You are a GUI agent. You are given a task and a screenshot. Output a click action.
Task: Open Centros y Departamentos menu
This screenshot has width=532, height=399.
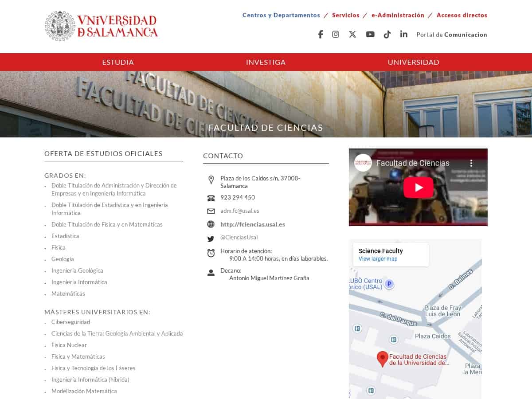[x=281, y=15]
